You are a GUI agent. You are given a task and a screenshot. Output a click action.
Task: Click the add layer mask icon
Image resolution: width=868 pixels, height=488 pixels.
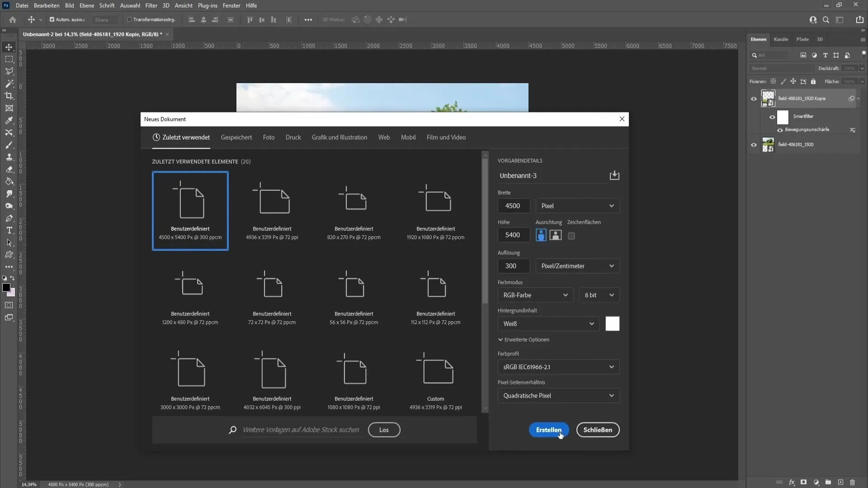(x=803, y=482)
